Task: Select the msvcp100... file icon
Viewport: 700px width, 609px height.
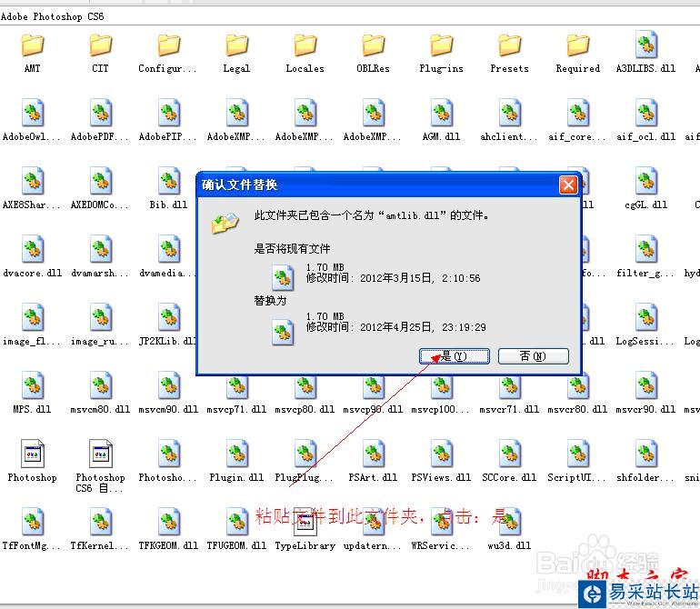Action: coord(442,387)
